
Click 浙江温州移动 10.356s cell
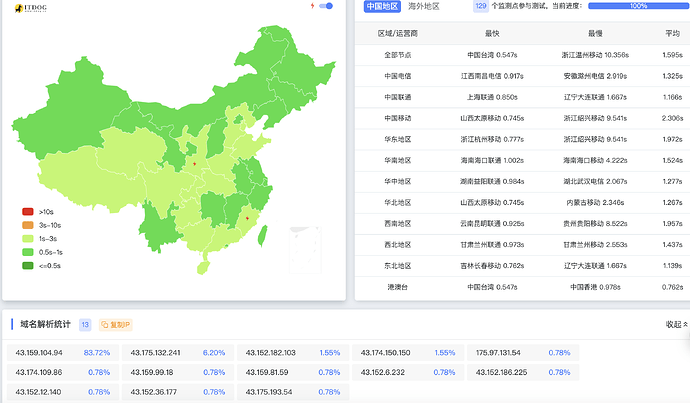[x=595, y=55]
